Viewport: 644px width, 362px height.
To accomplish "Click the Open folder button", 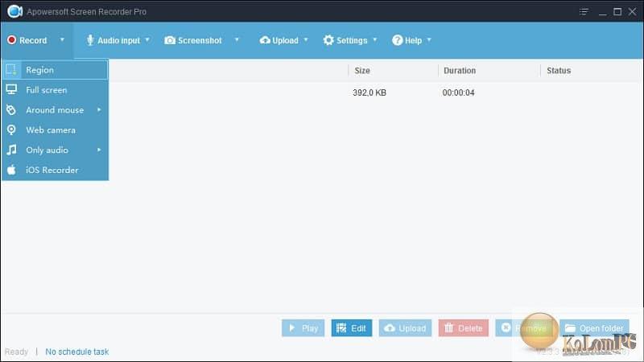I will [594, 328].
